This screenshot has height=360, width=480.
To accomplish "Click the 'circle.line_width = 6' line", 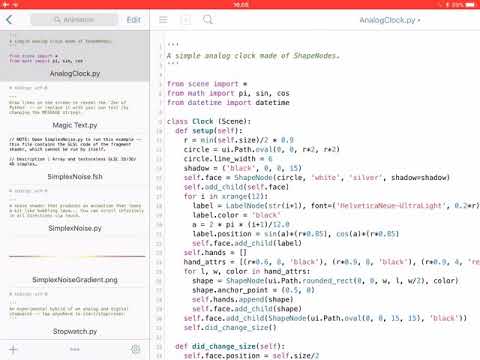I will [x=228, y=159].
